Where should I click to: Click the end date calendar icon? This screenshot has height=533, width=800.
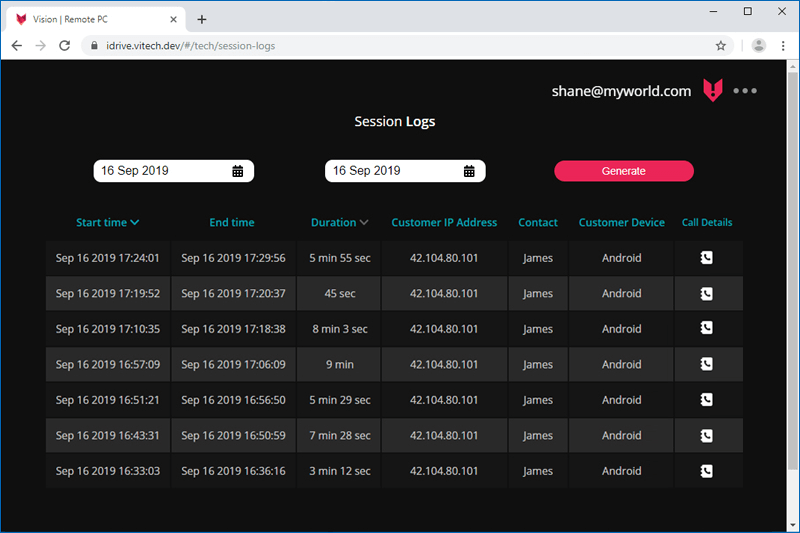tap(469, 171)
